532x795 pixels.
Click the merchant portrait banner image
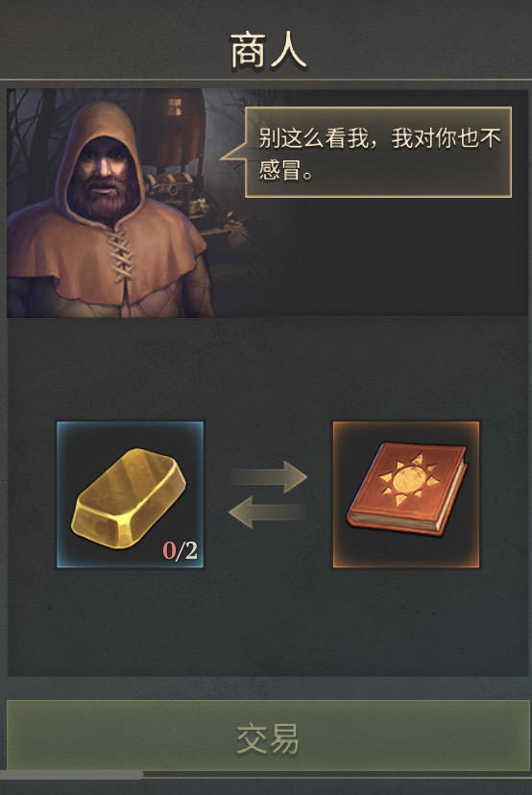coord(267,203)
